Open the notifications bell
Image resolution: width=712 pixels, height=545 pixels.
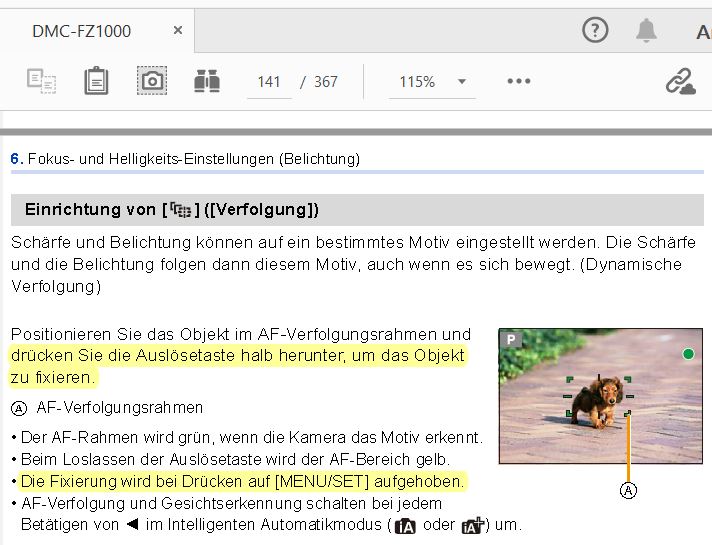(646, 30)
